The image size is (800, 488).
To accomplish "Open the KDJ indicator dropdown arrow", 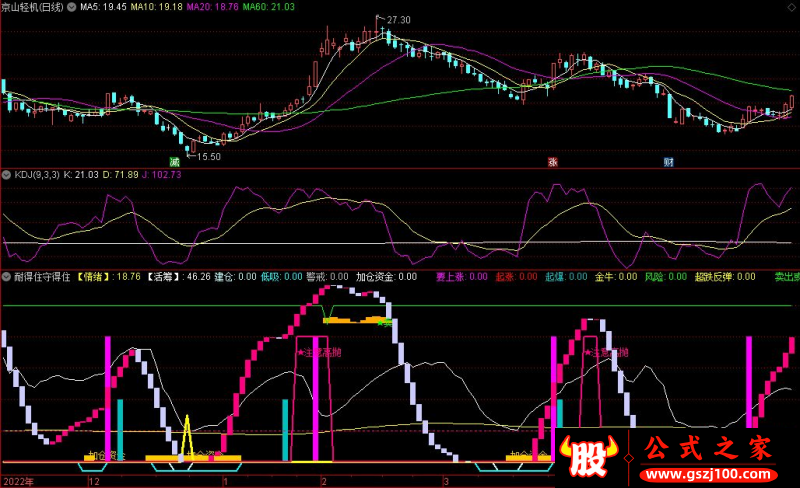I will pos(6,175).
